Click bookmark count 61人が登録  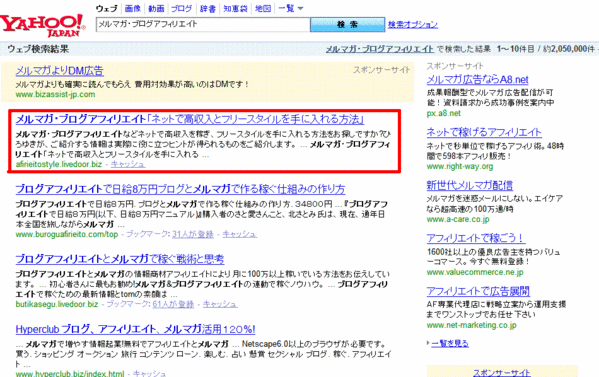(173, 304)
